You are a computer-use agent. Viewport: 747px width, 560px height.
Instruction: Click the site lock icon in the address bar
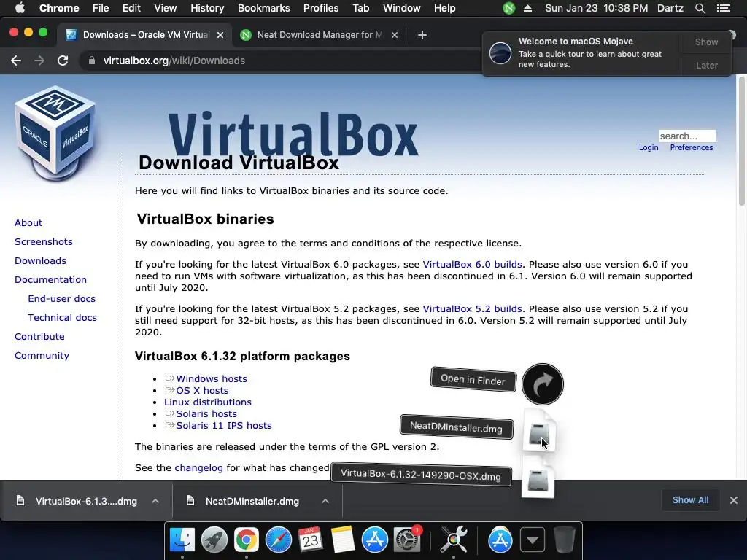click(x=92, y=61)
